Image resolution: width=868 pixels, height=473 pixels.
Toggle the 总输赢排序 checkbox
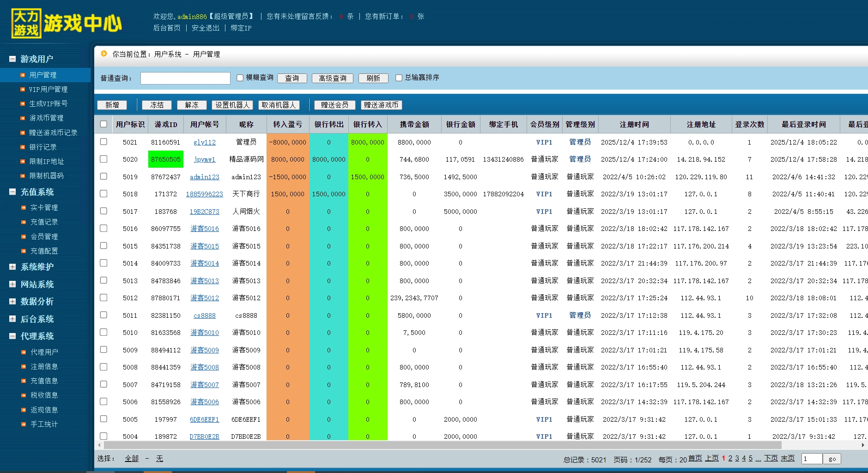tap(399, 78)
